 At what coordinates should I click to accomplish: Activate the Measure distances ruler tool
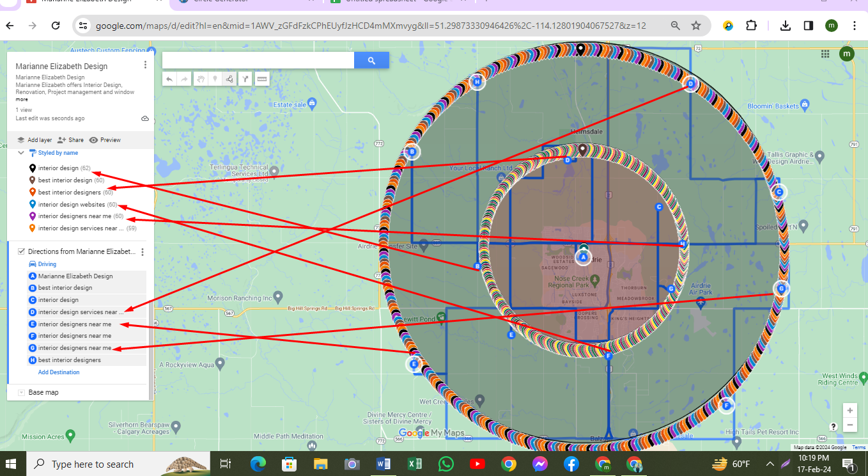tap(261, 79)
